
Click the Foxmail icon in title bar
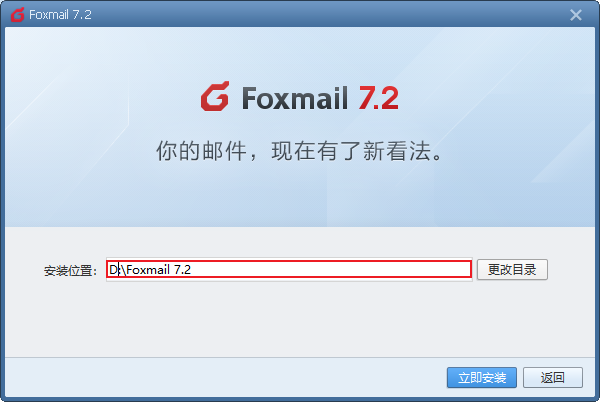(18, 15)
